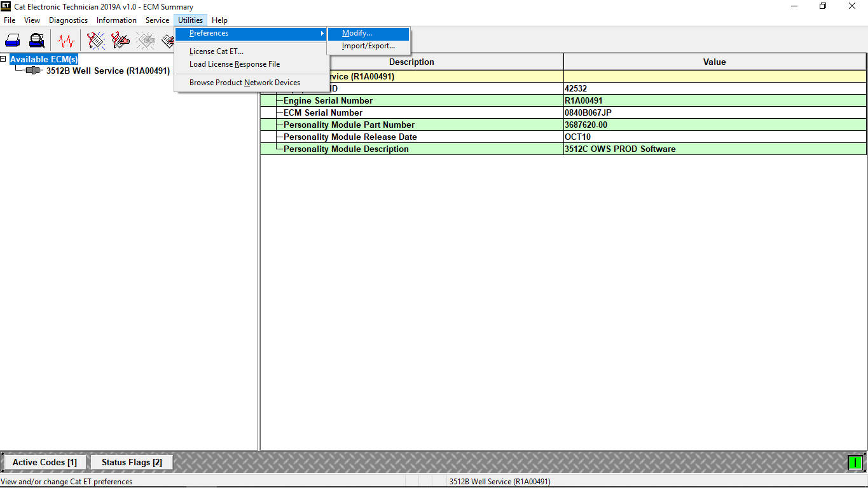This screenshot has height=490, width=868.
Task: Expand the Preferences submenu arrow
Action: pyautogui.click(x=322, y=33)
